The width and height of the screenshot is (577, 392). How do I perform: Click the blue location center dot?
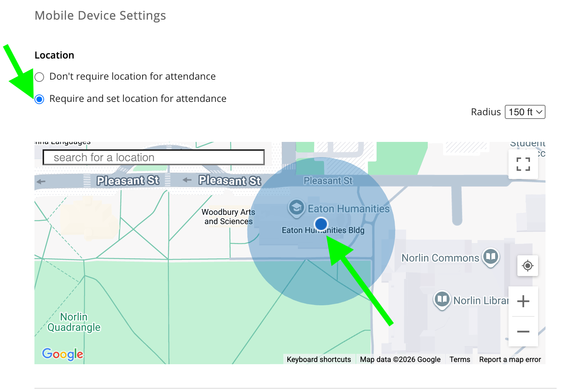coord(321,224)
